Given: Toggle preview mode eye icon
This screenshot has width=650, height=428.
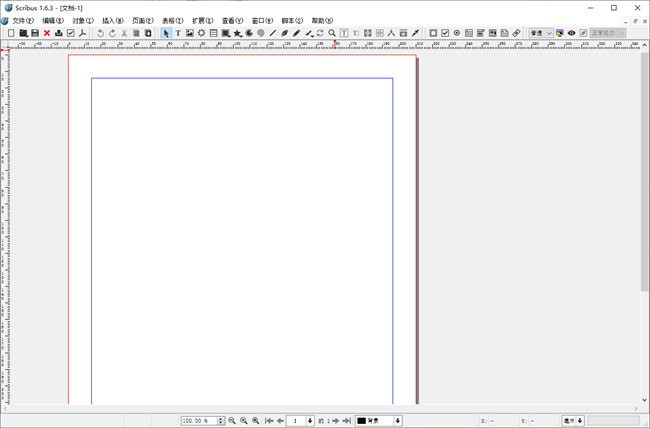Looking at the screenshot, I should (571, 33).
